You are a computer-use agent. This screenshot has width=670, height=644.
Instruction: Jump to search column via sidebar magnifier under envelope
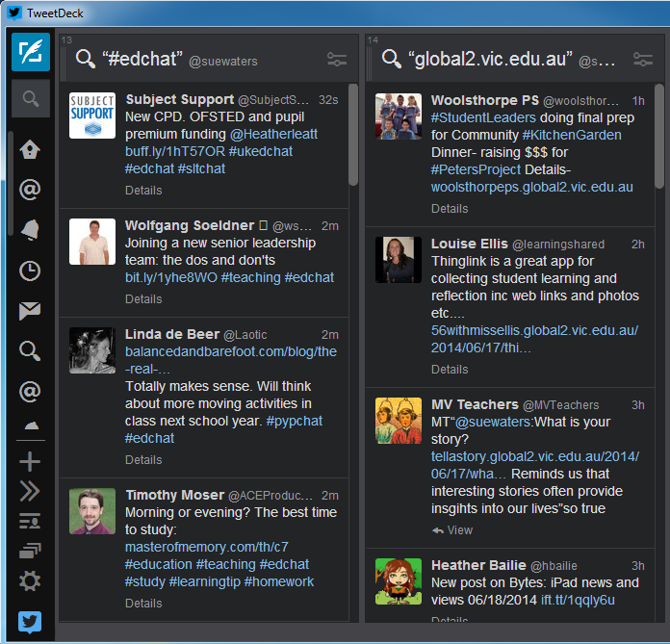point(30,350)
